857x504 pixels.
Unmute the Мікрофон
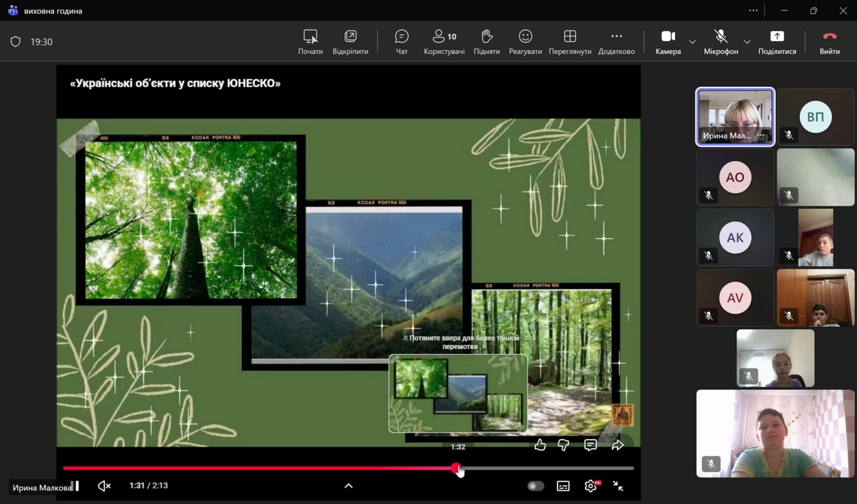[720, 42]
